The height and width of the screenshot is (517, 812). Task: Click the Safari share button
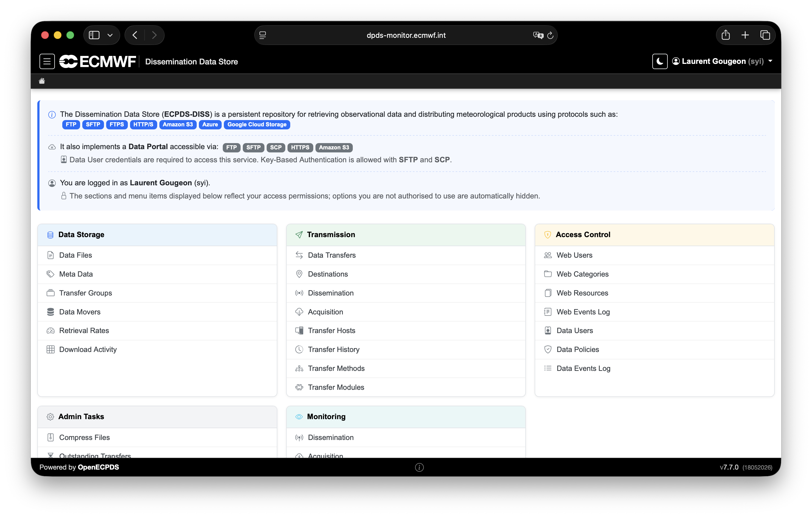[x=726, y=35]
